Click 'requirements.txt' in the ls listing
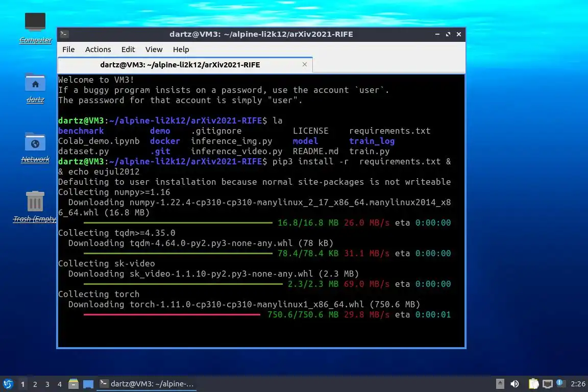588x392 pixels. [x=389, y=131]
